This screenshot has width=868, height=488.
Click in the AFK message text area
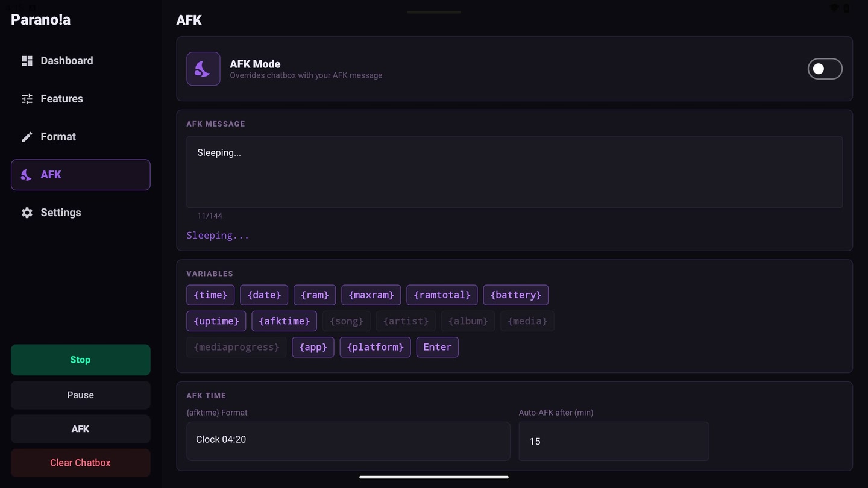pyautogui.click(x=514, y=172)
